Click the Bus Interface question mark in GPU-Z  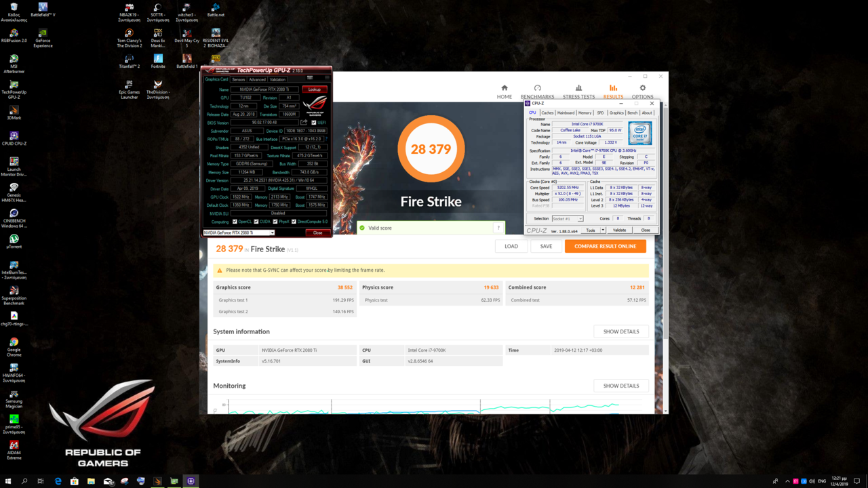click(x=325, y=139)
